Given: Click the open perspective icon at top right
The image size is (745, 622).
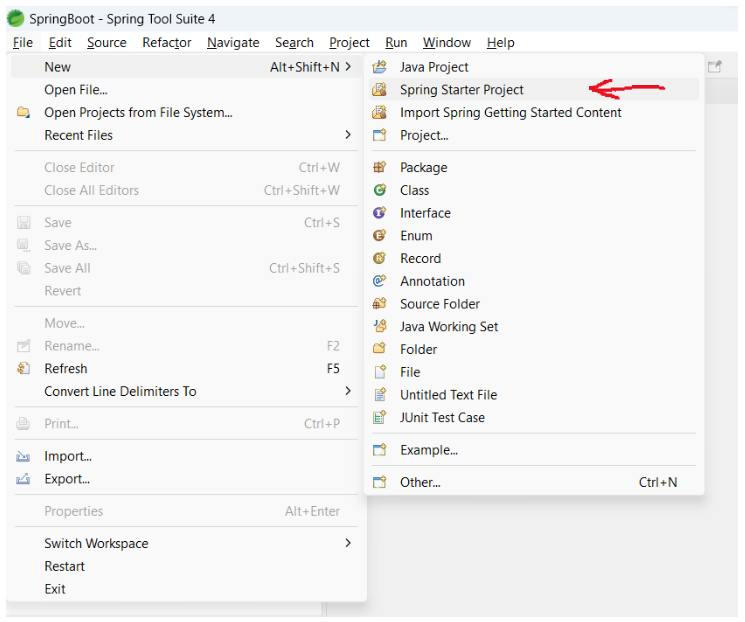Looking at the screenshot, I should click(x=715, y=67).
